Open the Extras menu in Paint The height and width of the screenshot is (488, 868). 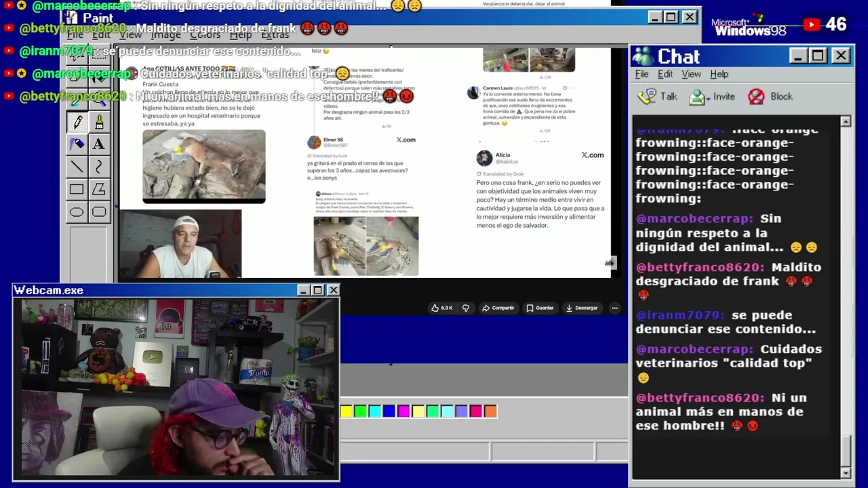click(275, 34)
